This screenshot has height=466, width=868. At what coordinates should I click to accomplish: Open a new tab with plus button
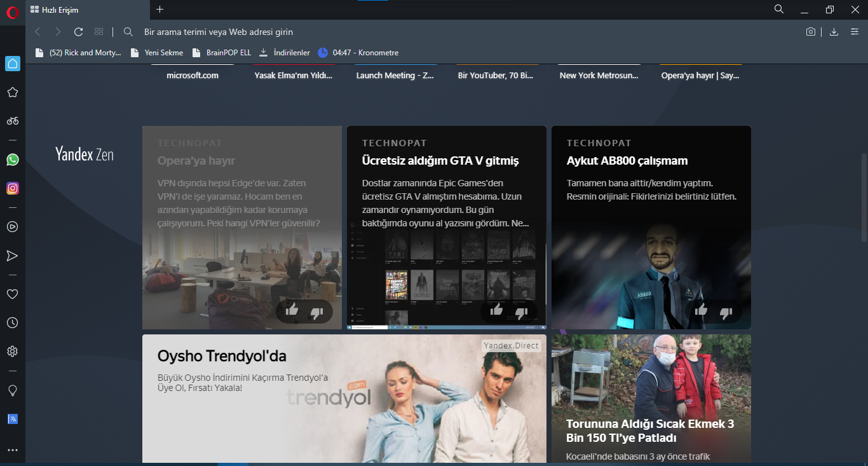159,10
